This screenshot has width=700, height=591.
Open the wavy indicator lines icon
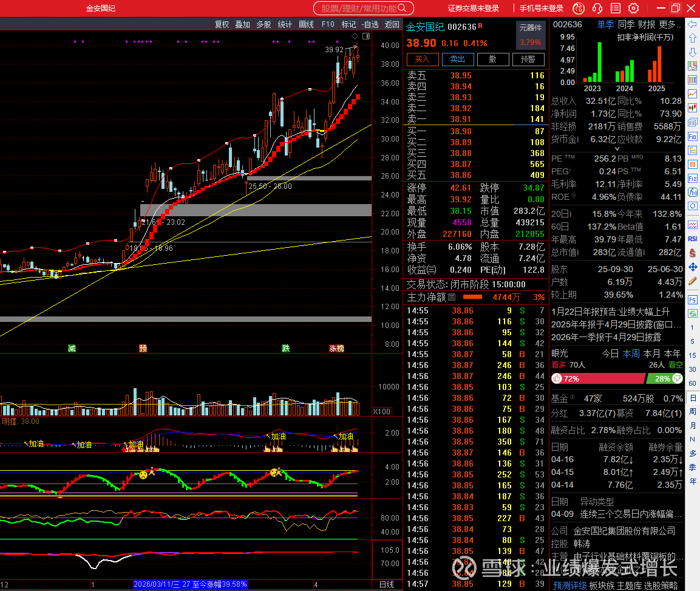click(692, 225)
